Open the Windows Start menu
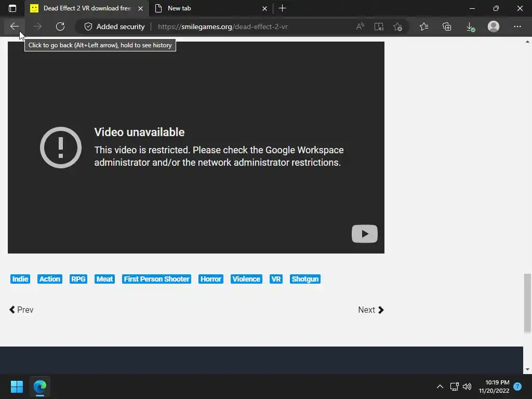The height and width of the screenshot is (399, 532). [17, 387]
